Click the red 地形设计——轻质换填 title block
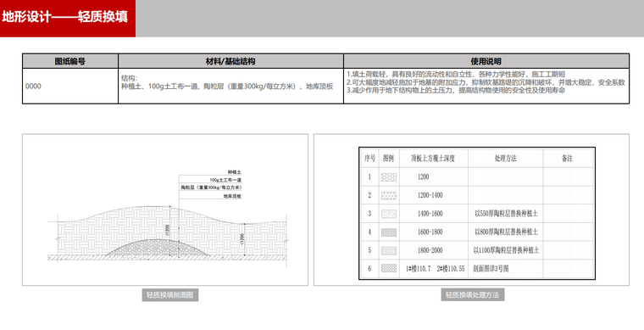 click(68, 19)
